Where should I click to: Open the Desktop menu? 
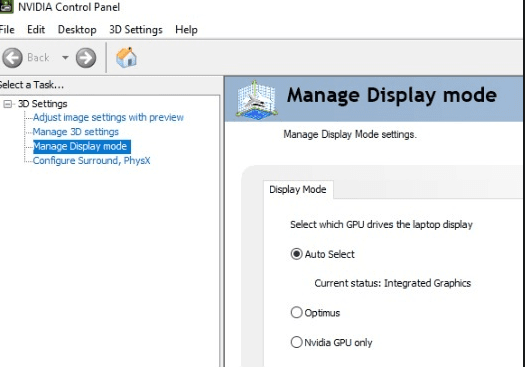[x=77, y=29]
